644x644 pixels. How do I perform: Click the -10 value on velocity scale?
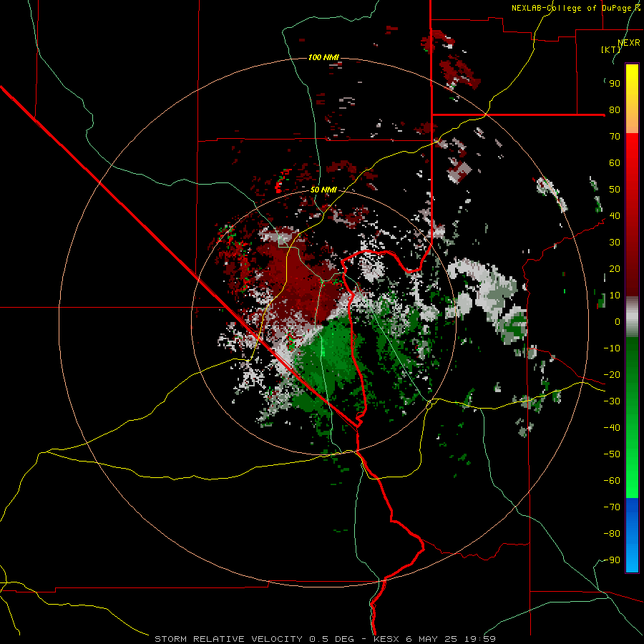pyautogui.click(x=613, y=348)
